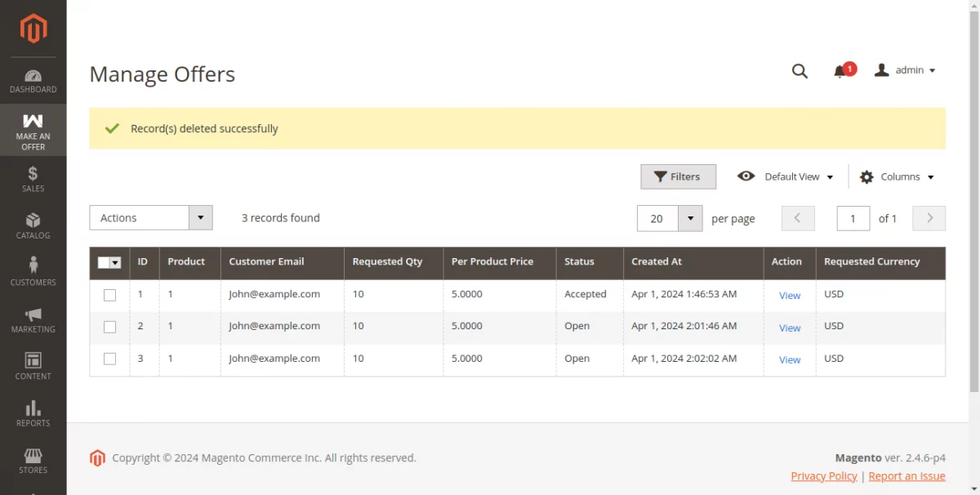Open the notifications bell icon
Screen dimensions: 980x495
point(840,71)
